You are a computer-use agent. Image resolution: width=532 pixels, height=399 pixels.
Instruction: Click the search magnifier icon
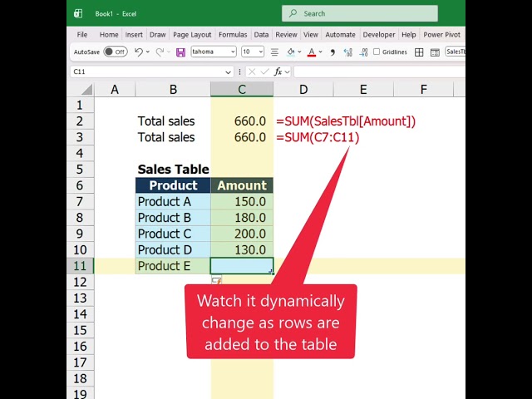pyautogui.click(x=293, y=13)
